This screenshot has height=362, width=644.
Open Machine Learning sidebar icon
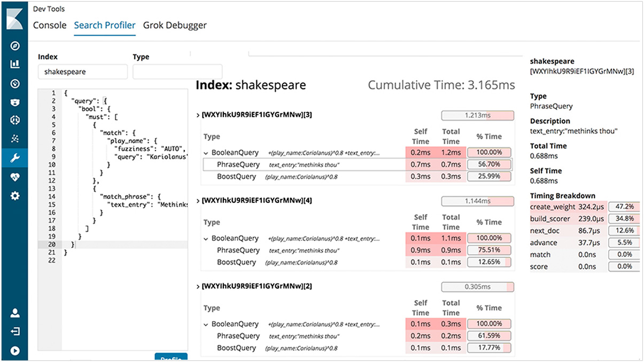click(x=15, y=120)
